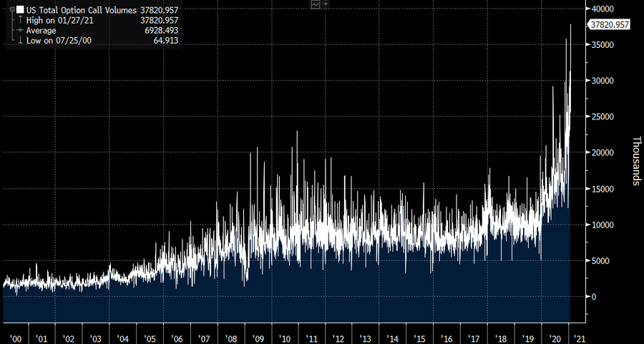This screenshot has height=344, width=644.
Task: Open the dropdown arrow beside the chart icon
Action: (x=326, y=4)
